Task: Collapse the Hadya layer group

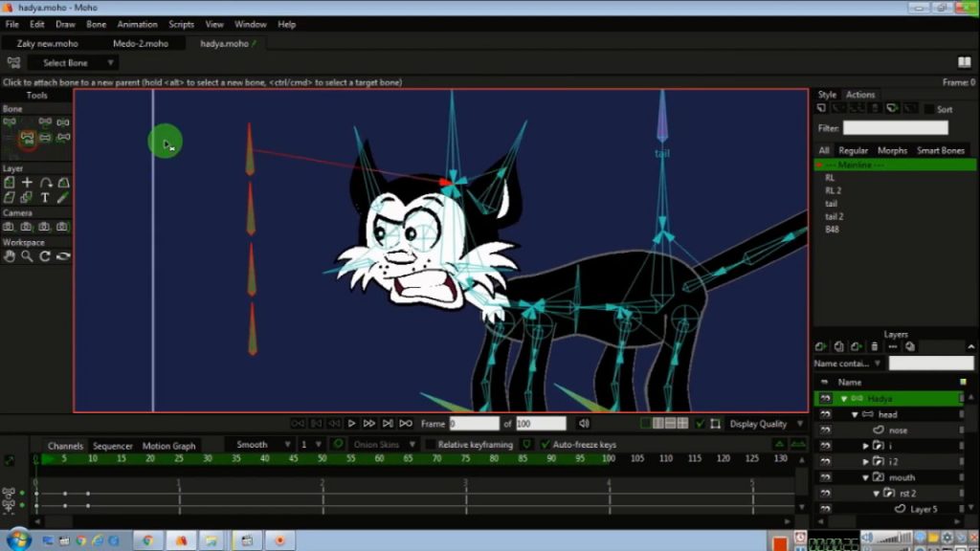Action: 844,399
